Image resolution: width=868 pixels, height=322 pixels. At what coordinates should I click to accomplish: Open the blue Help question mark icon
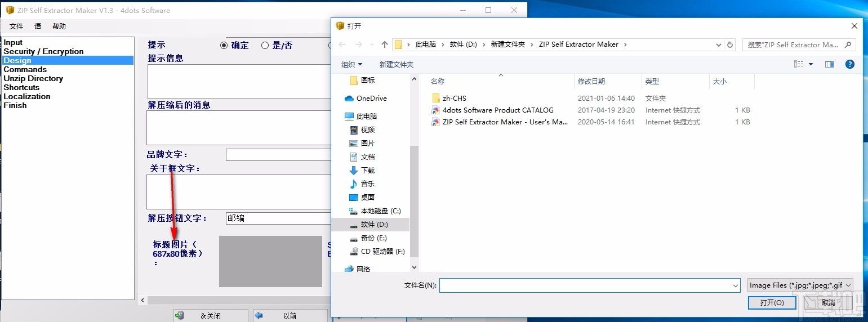[x=850, y=64]
